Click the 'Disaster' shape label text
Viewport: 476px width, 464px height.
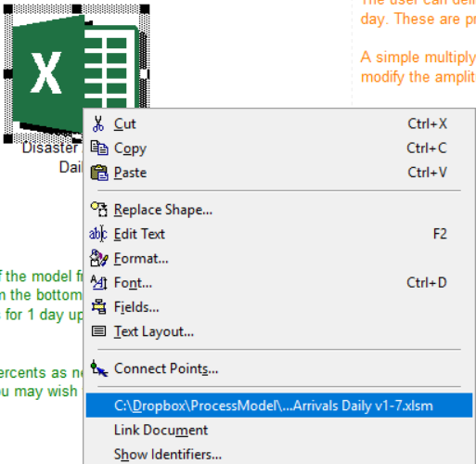click(50, 148)
